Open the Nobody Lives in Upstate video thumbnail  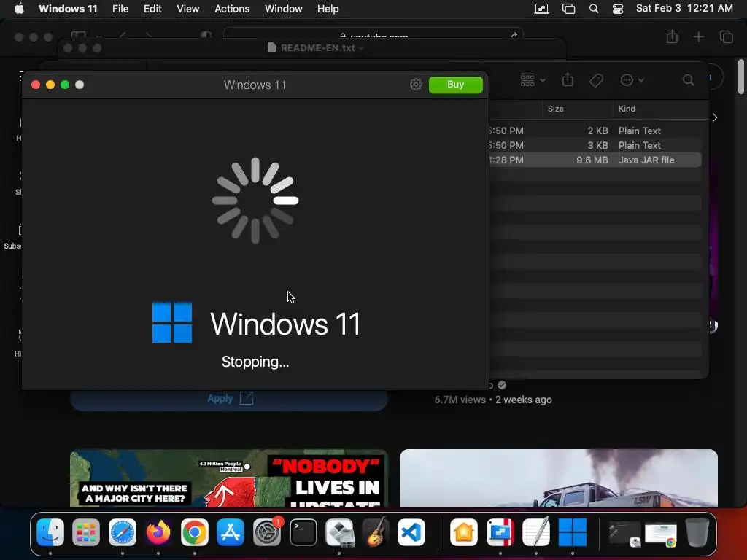(229, 478)
